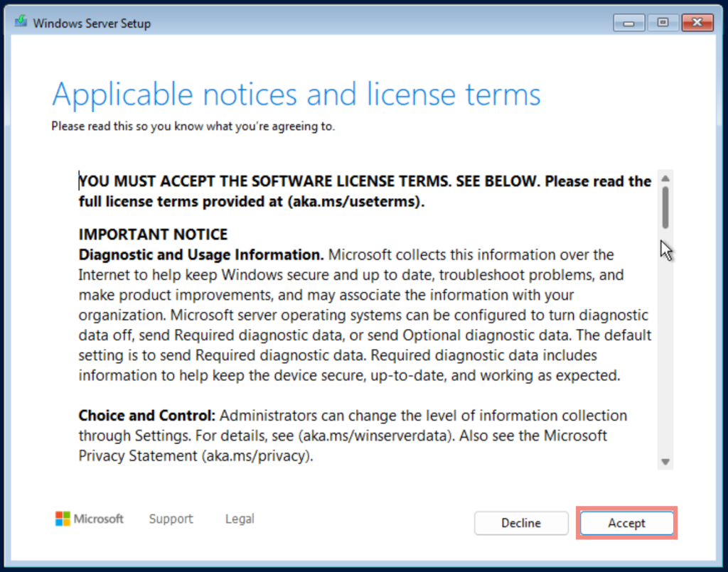Click the scrollbar down arrow
This screenshot has height=572, width=728.
665,460
